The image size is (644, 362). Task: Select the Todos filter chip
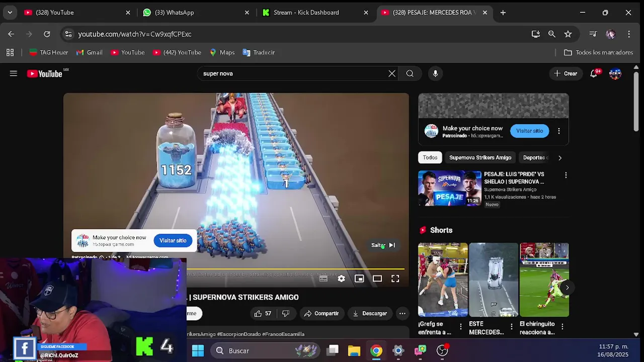click(x=430, y=157)
